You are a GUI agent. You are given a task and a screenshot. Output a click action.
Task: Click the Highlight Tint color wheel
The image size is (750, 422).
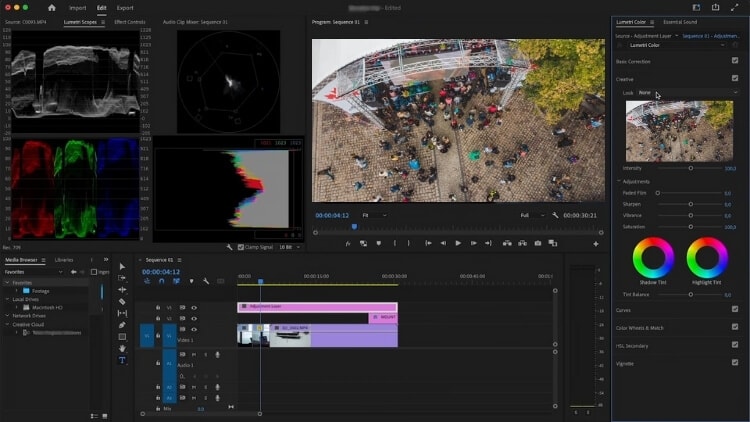(x=707, y=257)
